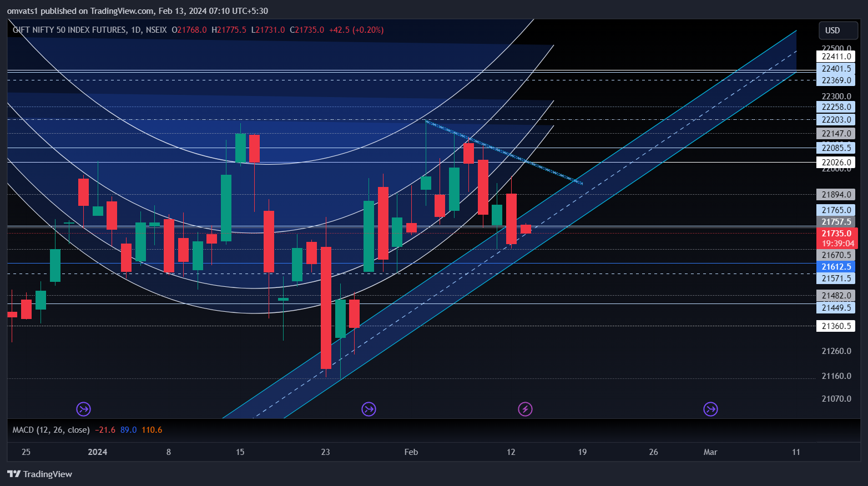Viewport: 868px width, 486px height.
Task: Click the MACD value 89.0
Action: pyautogui.click(x=128, y=430)
